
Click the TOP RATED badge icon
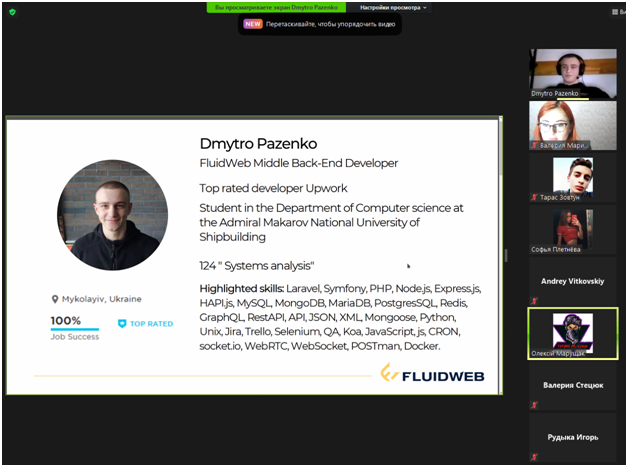click(122, 324)
